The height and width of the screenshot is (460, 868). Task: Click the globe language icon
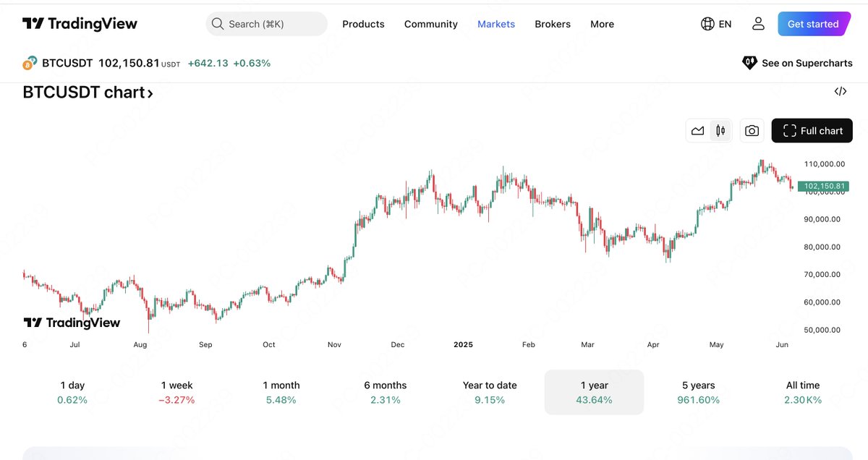[707, 23]
